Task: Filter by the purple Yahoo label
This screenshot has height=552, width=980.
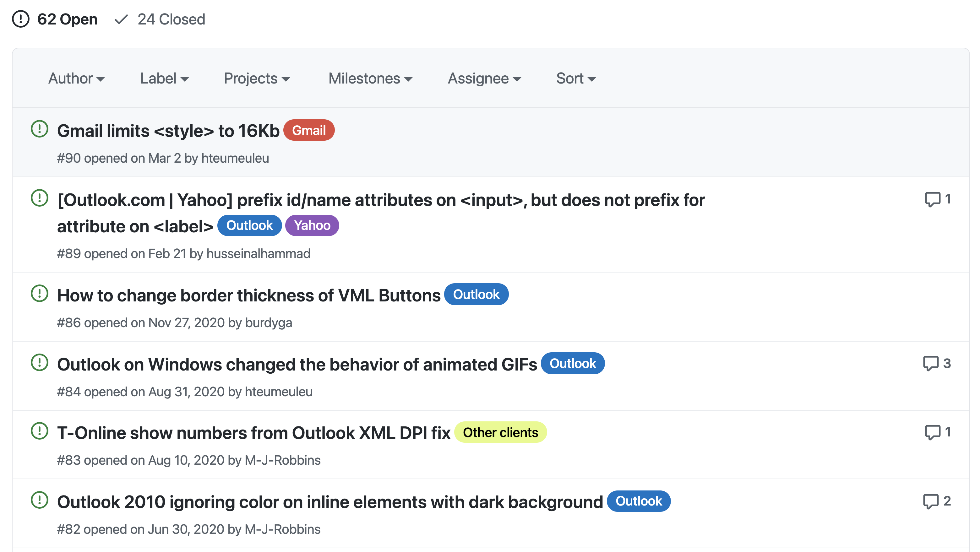Action: 312,225
